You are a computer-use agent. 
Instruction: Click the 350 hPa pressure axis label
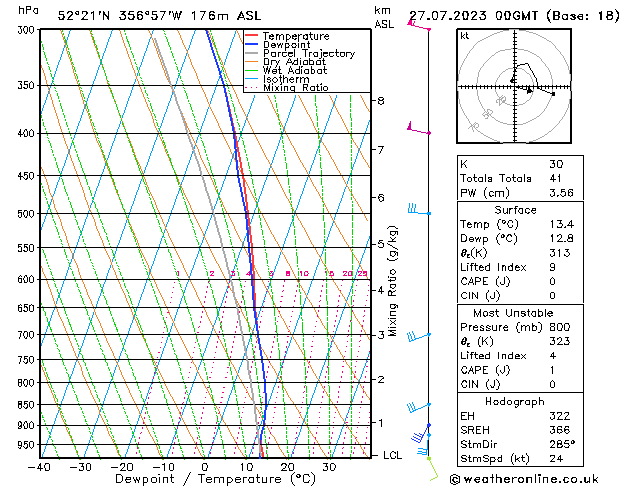[x=28, y=85]
